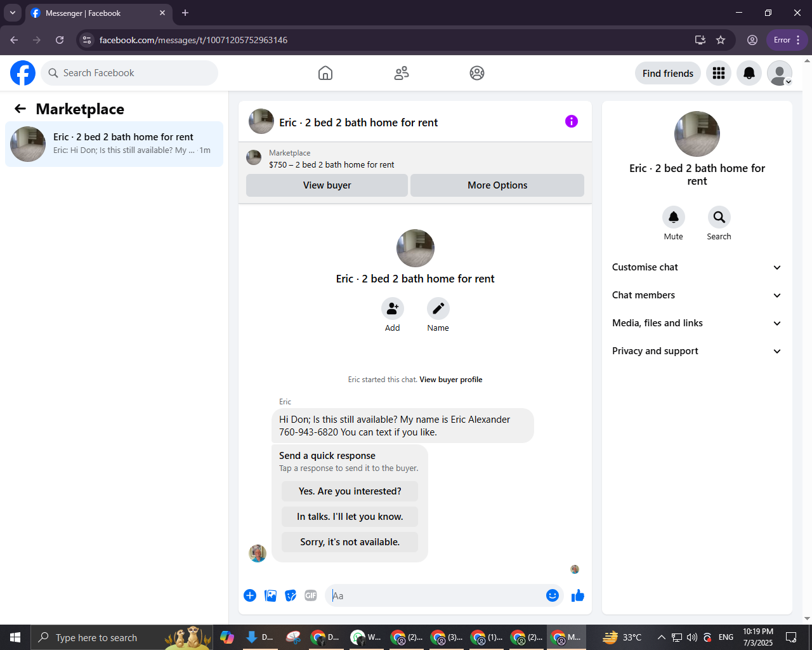Reload the page in browser toolbar
The height and width of the screenshot is (650, 812).
coord(60,40)
